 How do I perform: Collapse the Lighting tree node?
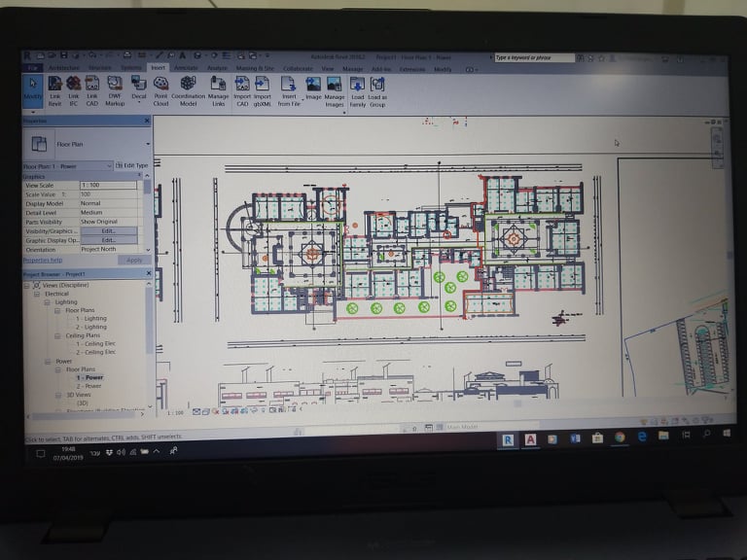(x=47, y=302)
